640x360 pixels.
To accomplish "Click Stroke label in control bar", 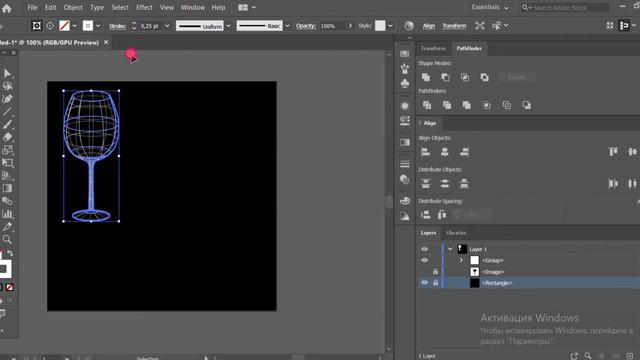I will point(117,26).
